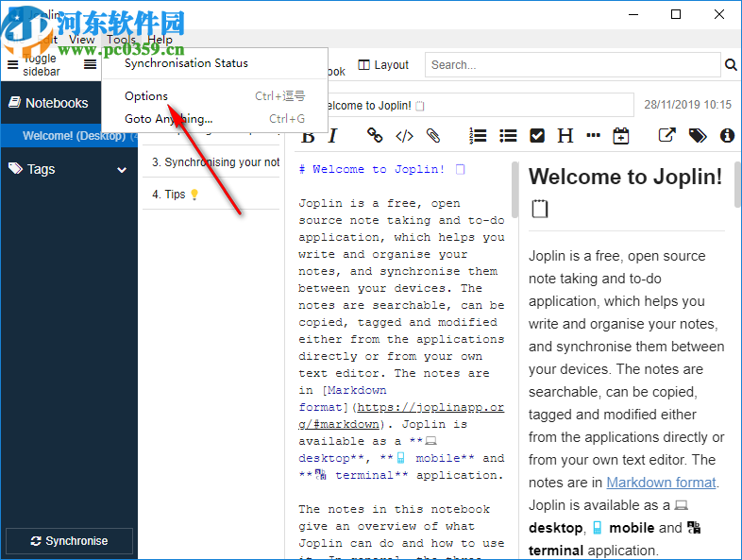The width and height of the screenshot is (742, 560).
Task: Click the Toggle sidebar button
Action: click(34, 65)
